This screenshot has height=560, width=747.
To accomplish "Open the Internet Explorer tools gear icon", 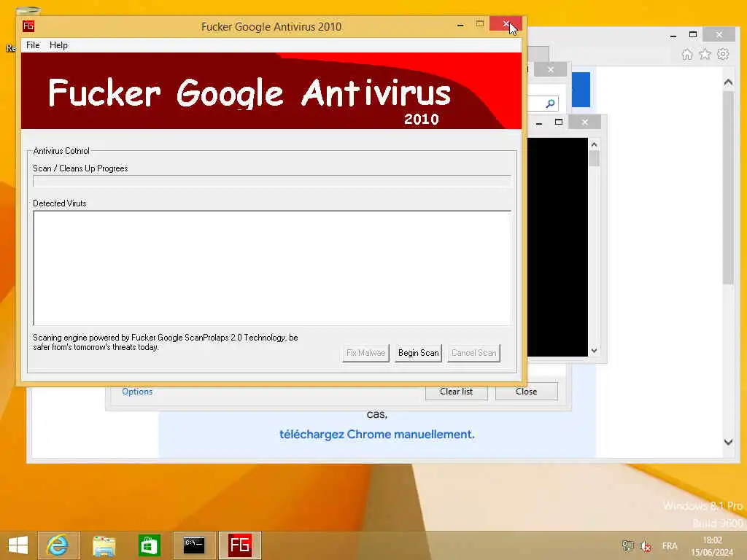I will click(723, 54).
